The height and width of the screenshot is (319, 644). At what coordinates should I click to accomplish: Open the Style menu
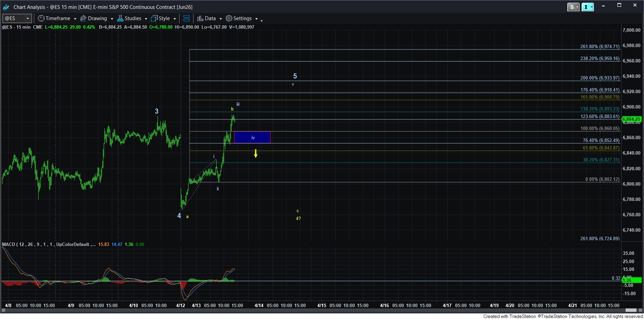coord(164,18)
